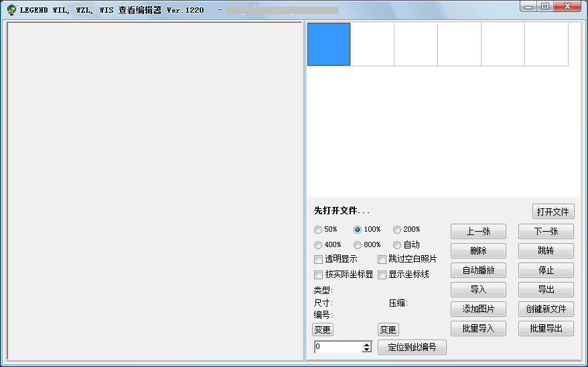
Task: Go to next image with 下一张
Action: [x=546, y=231]
